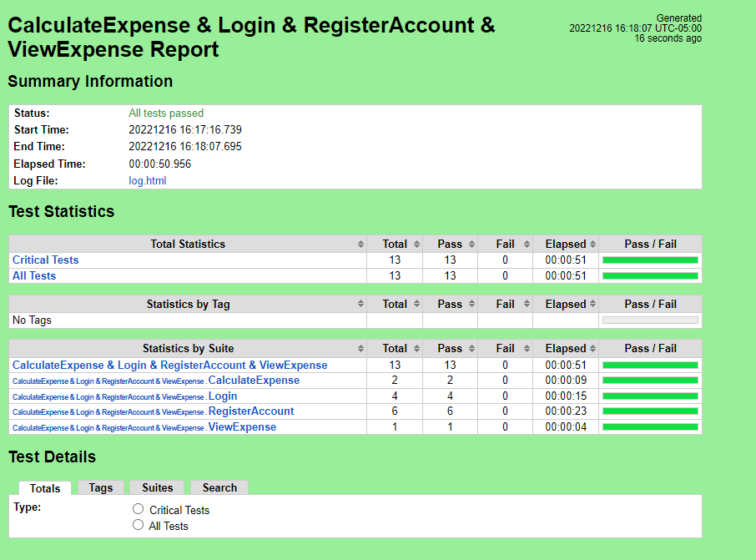Click ViewExpense elapsed cell 00:00:04
This screenshot has height=560, width=756.
click(x=566, y=426)
